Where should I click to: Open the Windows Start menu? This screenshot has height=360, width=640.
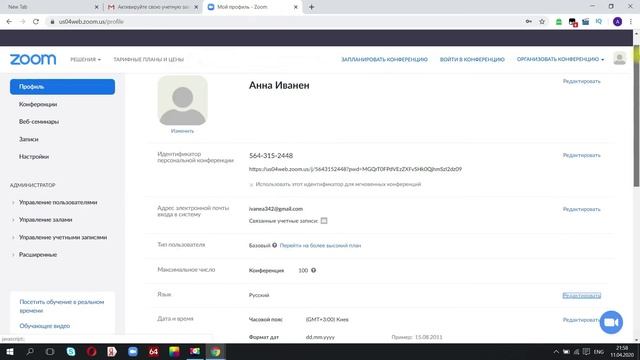[x=10, y=351]
